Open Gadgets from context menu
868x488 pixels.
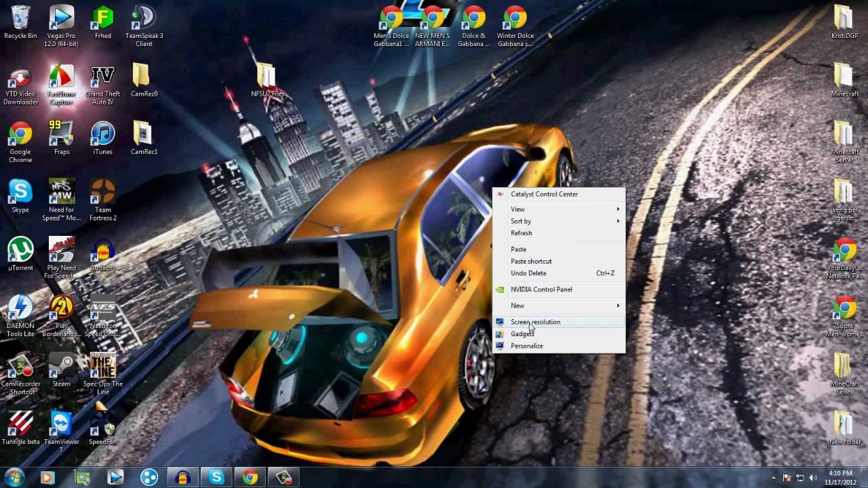[x=558, y=333]
